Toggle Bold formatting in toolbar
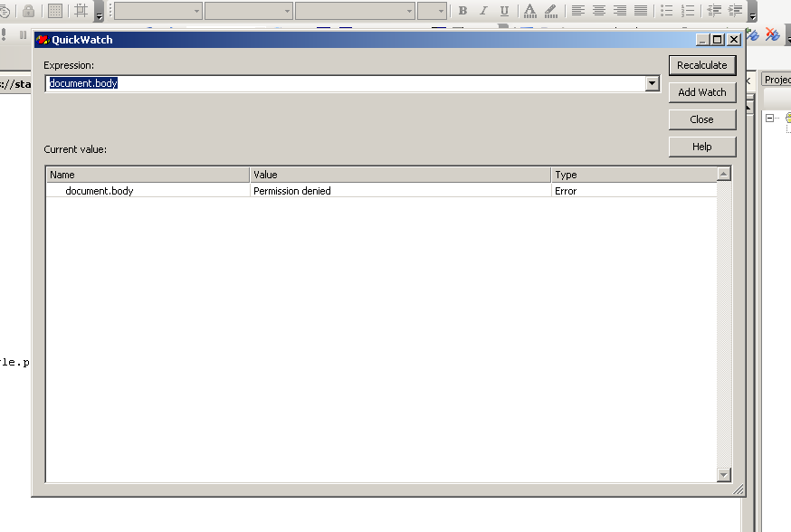Image resolution: width=791 pixels, height=532 pixels. click(x=462, y=11)
